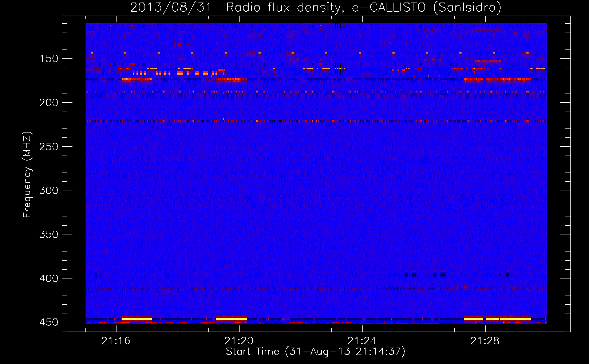Click the 250 frequency tick label

pos(49,147)
